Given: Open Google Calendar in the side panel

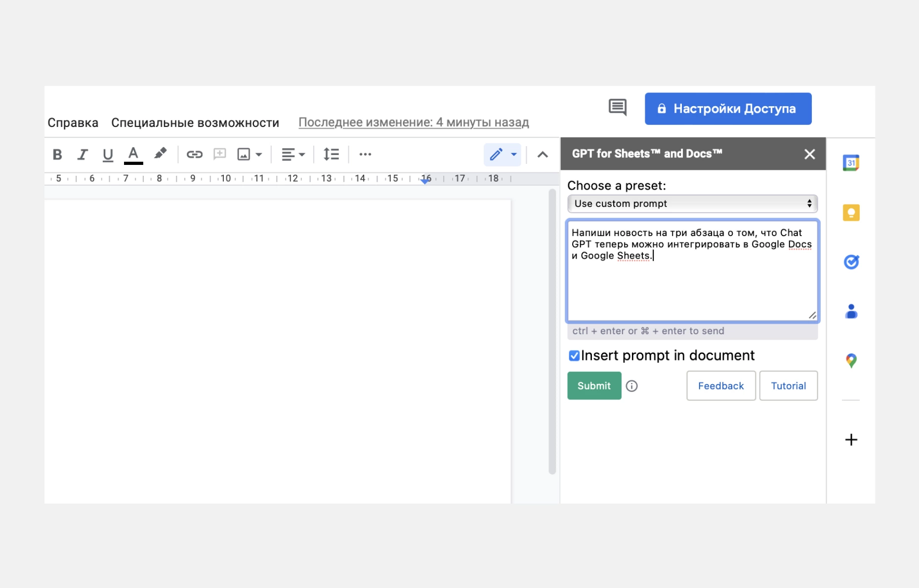Looking at the screenshot, I should pyautogui.click(x=851, y=163).
